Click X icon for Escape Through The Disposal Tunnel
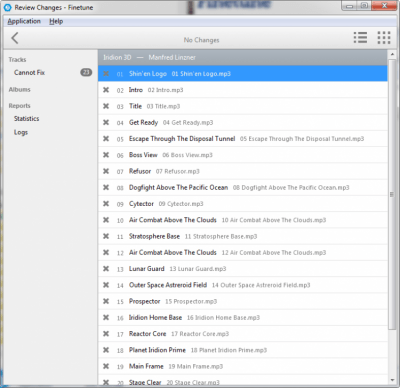Viewport: 400px width, 388px height. (106, 139)
